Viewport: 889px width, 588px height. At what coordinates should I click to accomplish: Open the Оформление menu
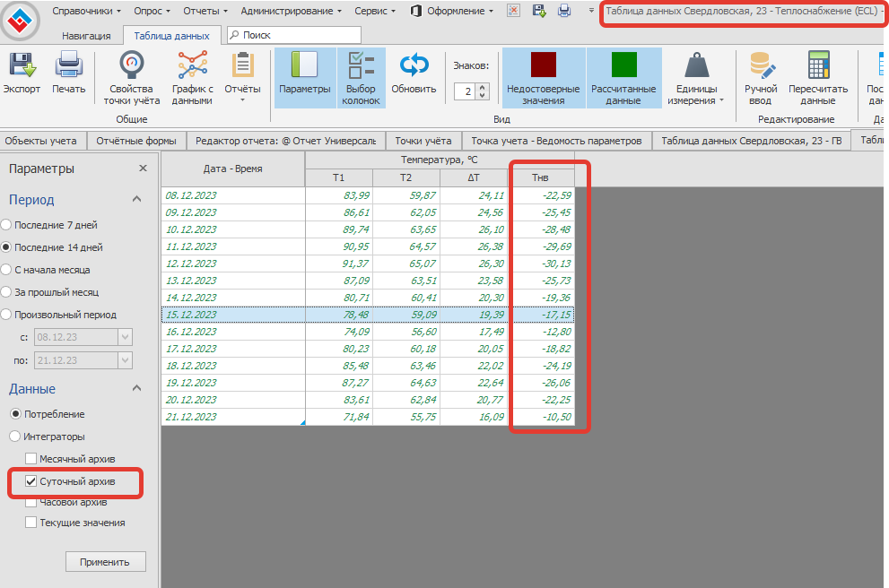(451, 11)
